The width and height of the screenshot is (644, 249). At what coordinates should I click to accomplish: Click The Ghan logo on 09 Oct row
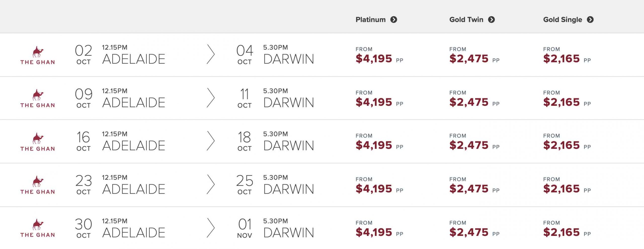38,99
